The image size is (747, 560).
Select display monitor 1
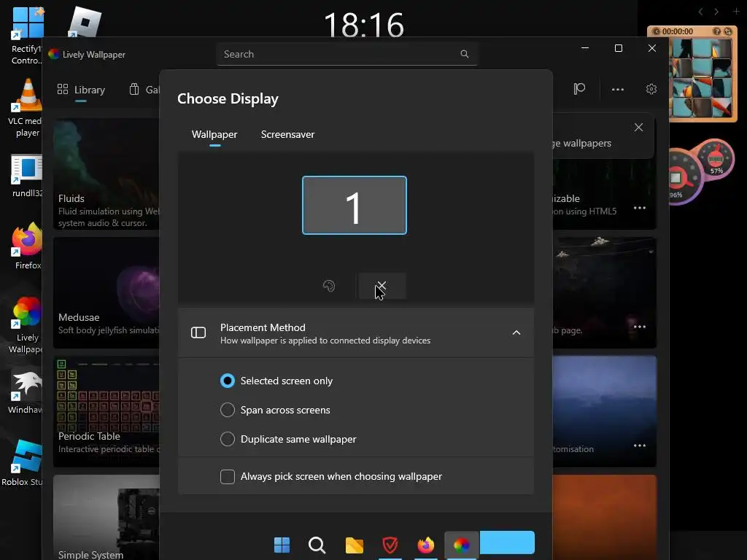355,205
